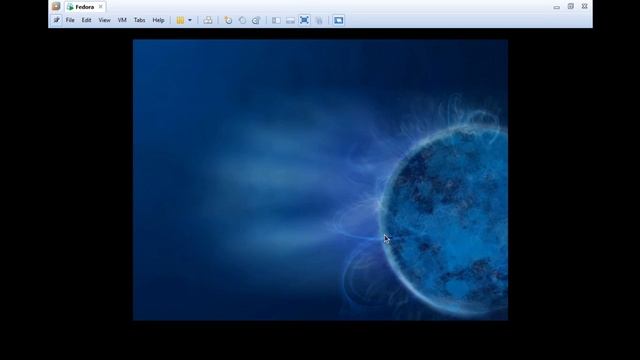Open the View menu
Viewport: 640px width, 360px height.
click(x=104, y=20)
